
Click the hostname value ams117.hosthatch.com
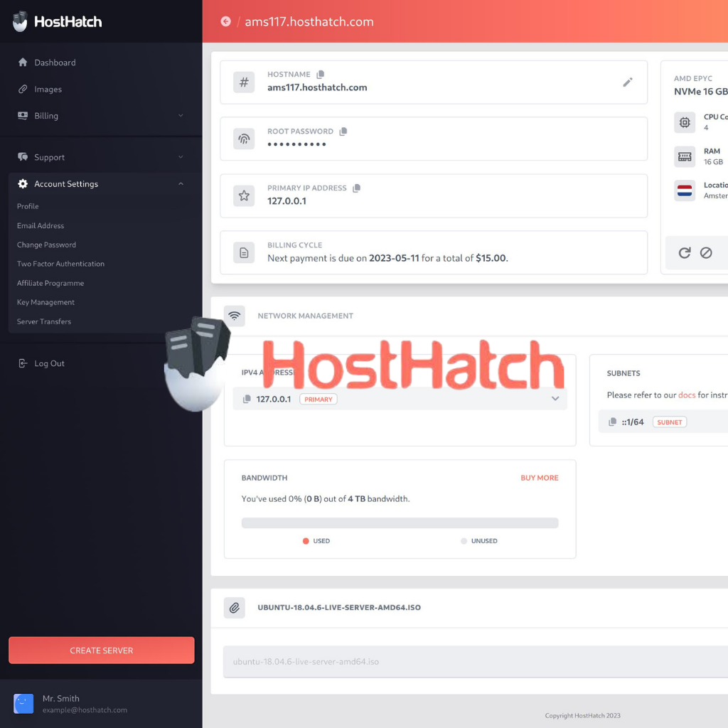click(317, 87)
